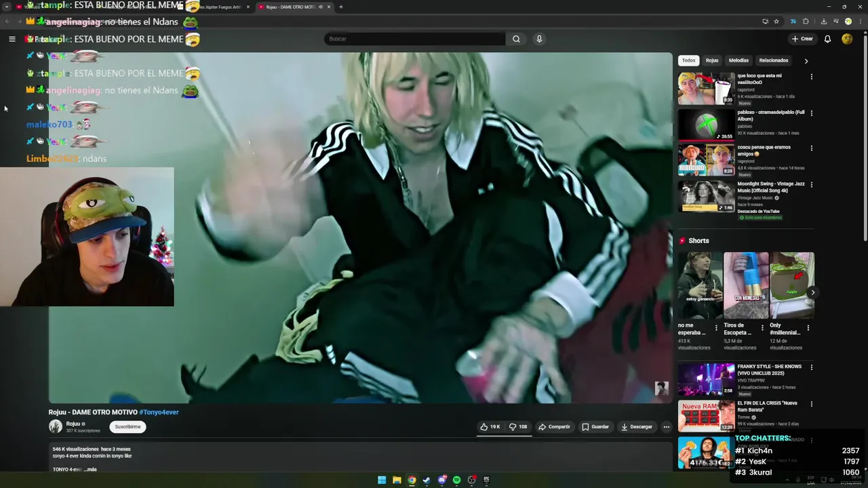Image resolution: width=868 pixels, height=488 pixels.
Task: Click the 'Suscribirme' button
Action: [x=127, y=427]
